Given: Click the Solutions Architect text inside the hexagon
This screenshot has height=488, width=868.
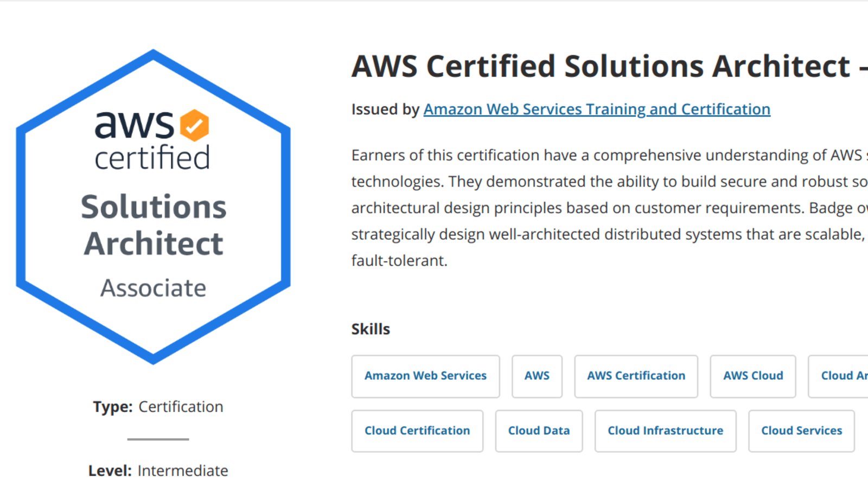Looking at the screenshot, I should tap(154, 225).
